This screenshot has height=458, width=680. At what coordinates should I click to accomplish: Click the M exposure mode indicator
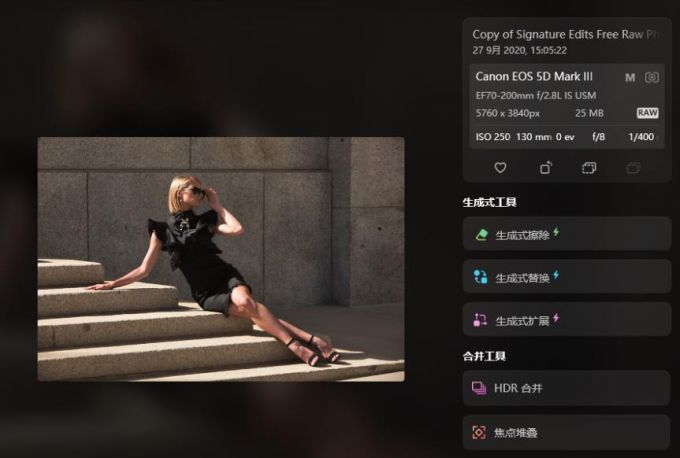point(630,78)
